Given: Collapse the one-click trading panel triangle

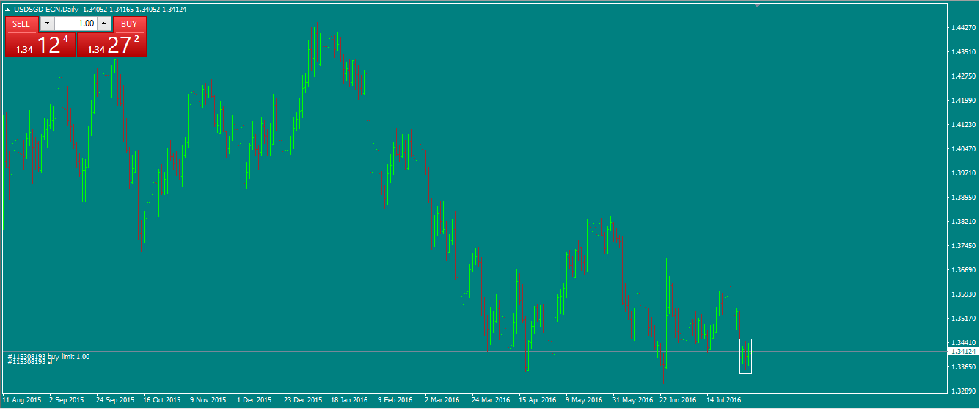Looking at the screenshot, I should click(8, 10).
